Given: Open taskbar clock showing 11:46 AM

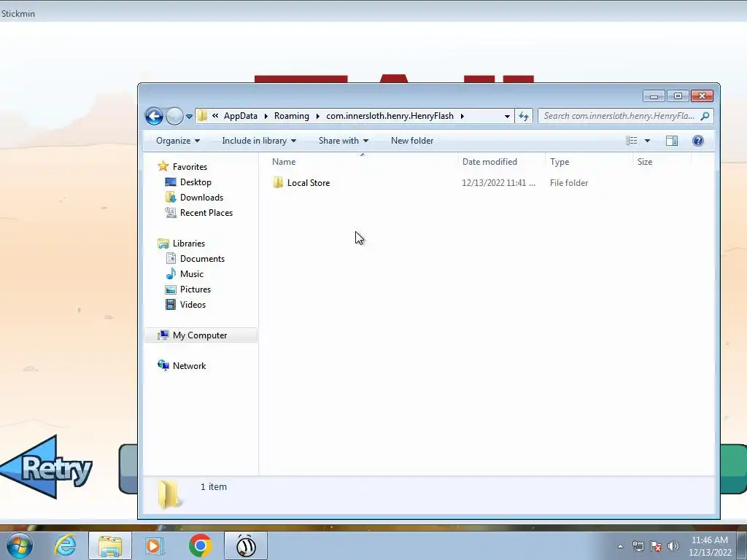Looking at the screenshot, I should [x=709, y=546].
